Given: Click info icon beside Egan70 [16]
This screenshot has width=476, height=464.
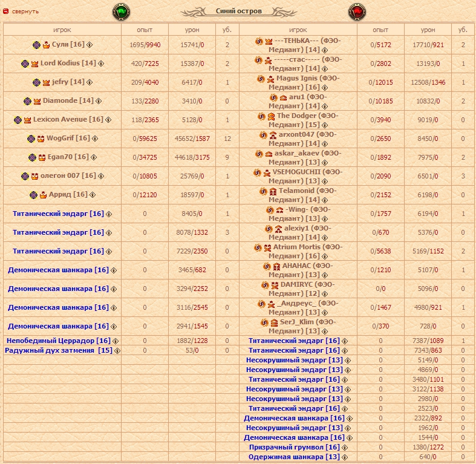Looking at the screenshot, I should [x=94, y=157].
